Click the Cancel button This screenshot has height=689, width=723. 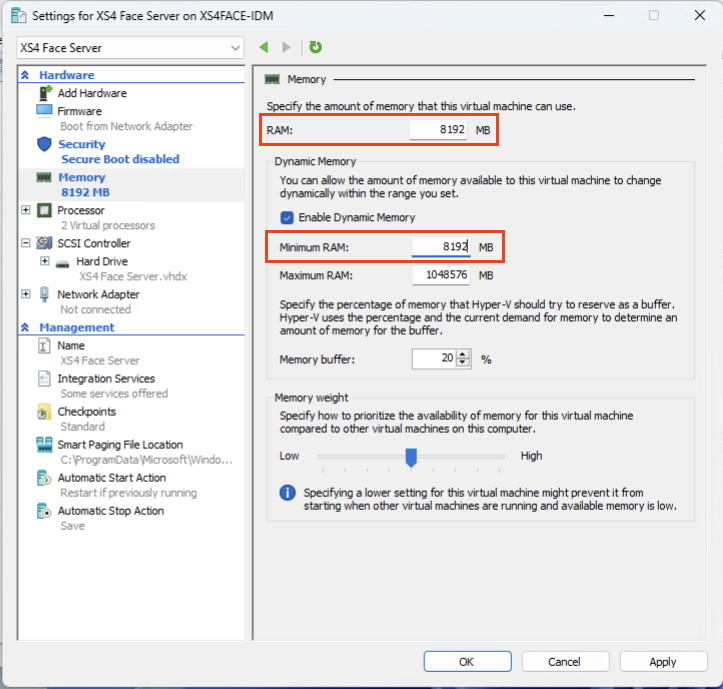(565, 662)
